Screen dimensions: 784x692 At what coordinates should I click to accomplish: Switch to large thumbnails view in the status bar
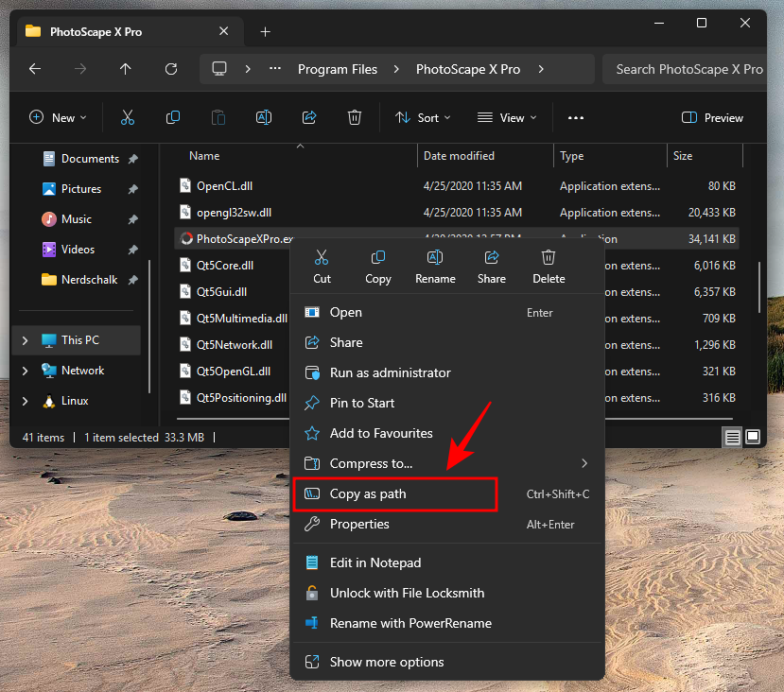[753, 437]
